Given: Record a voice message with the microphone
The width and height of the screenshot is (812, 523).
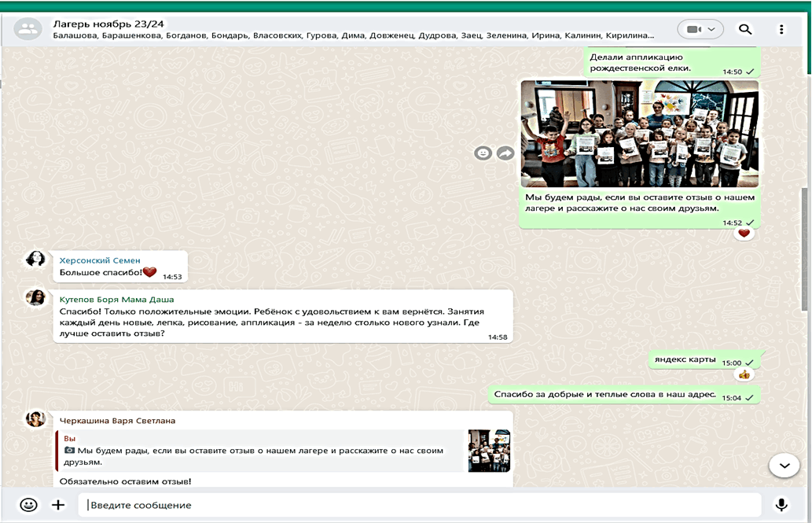Looking at the screenshot, I should pos(781,505).
